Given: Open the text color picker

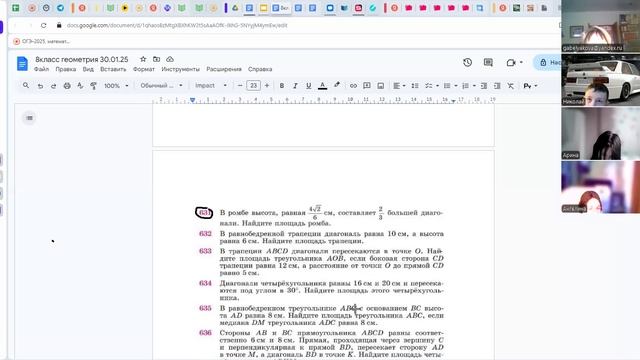Looking at the screenshot, I should (x=322, y=86).
